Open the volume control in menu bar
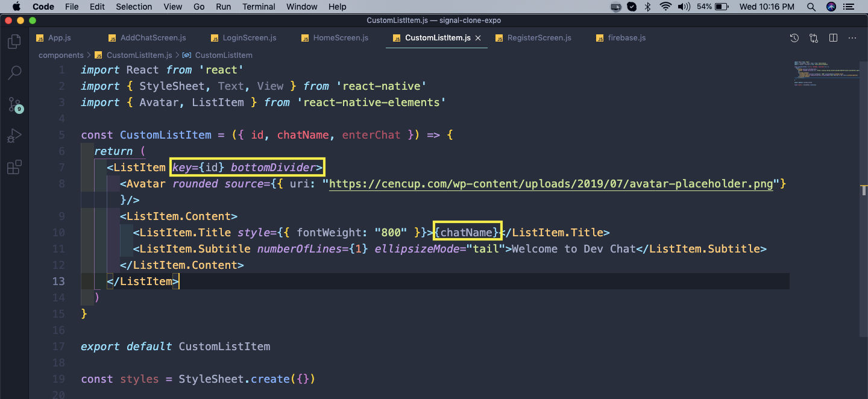The height and width of the screenshot is (399, 868). (x=684, y=7)
